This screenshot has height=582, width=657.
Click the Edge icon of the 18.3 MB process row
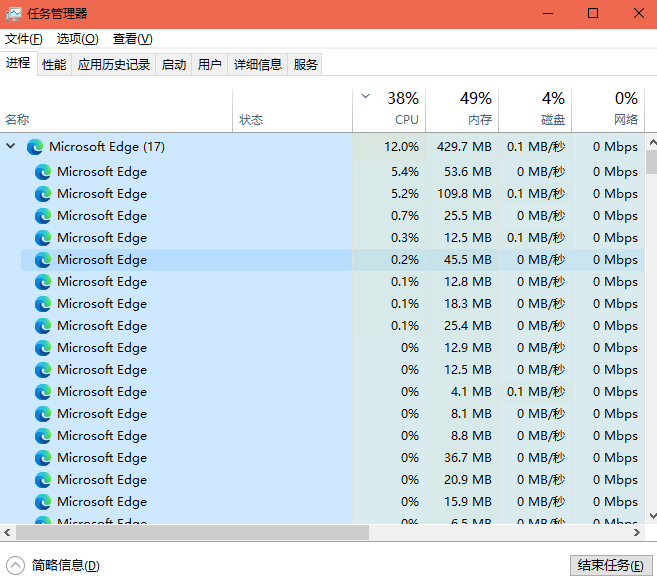pyautogui.click(x=43, y=304)
